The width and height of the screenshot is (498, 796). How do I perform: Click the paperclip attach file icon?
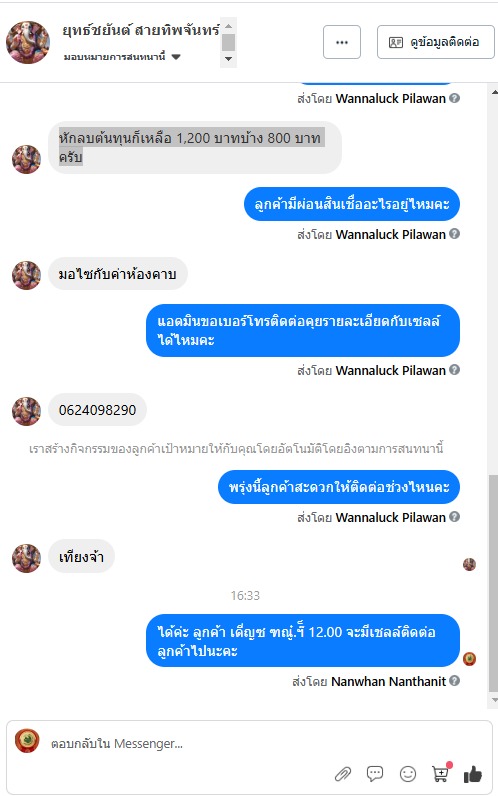343,774
